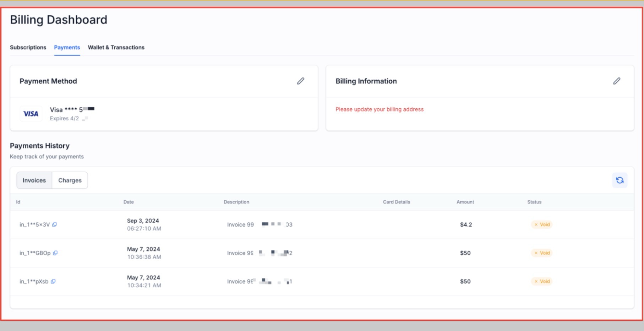
Task: Copy invoice ID in_1**5x3V
Action: click(x=54, y=224)
